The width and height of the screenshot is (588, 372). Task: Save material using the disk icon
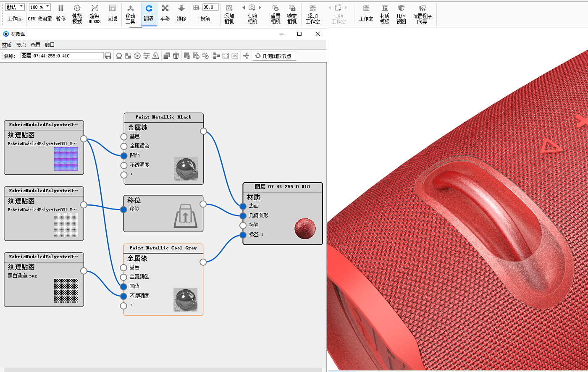[108, 56]
